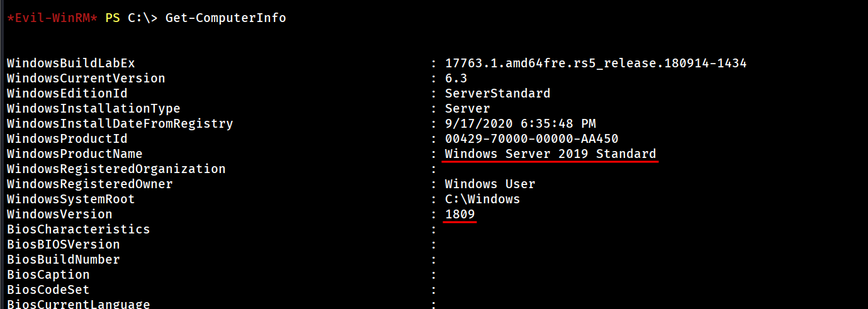This screenshot has width=868, height=309.
Task: Click the underlined 1809 version value
Action: (459, 215)
